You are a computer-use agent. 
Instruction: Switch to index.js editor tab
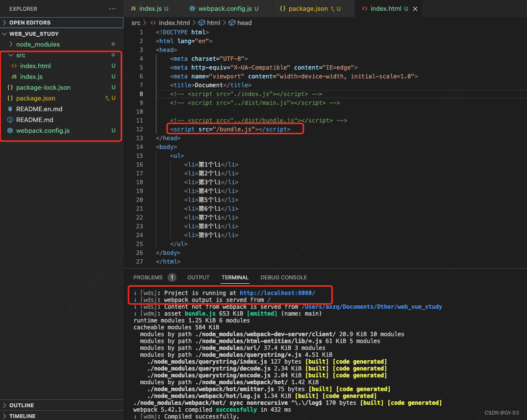point(153,9)
